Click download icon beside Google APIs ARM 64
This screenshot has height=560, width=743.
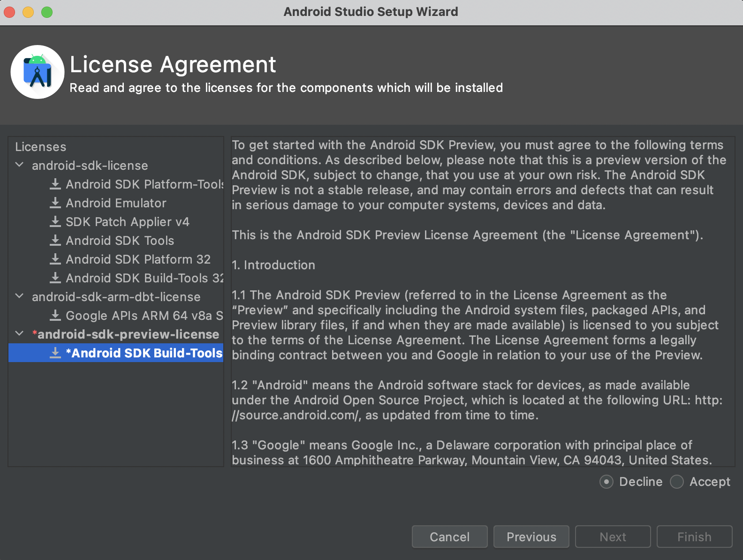pos(55,315)
